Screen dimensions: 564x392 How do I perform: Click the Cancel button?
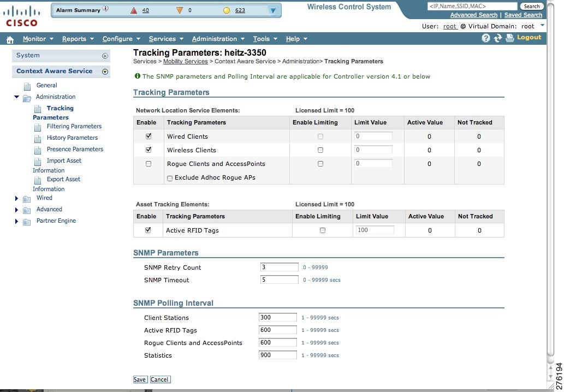click(160, 379)
